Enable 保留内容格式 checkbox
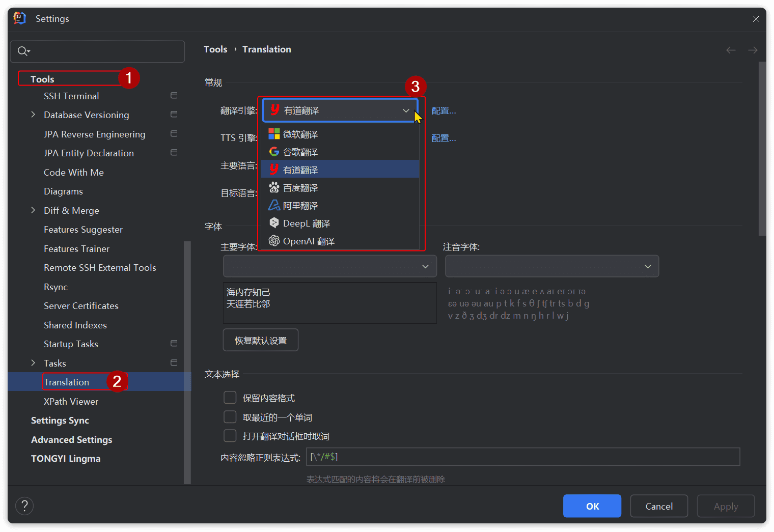This screenshot has height=532, width=774. click(x=230, y=398)
